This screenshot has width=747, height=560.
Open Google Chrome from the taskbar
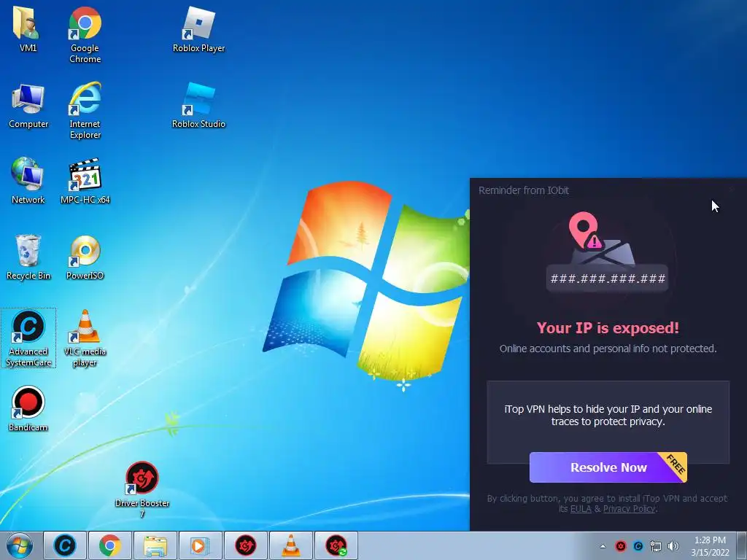click(x=110, y=545)
